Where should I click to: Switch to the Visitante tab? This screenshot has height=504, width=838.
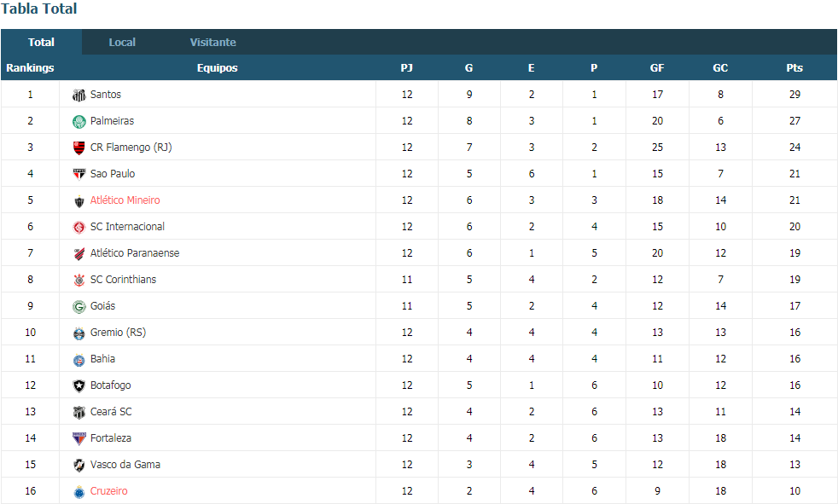(x=212, y=42)
